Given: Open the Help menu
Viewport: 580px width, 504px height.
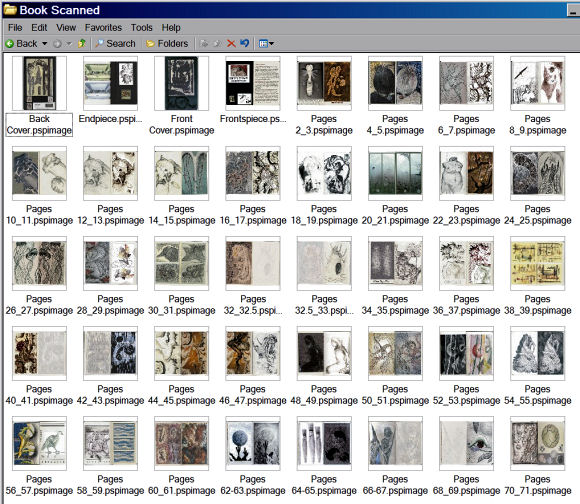Looking at the screenshot, I should click(x=171, y=28).
